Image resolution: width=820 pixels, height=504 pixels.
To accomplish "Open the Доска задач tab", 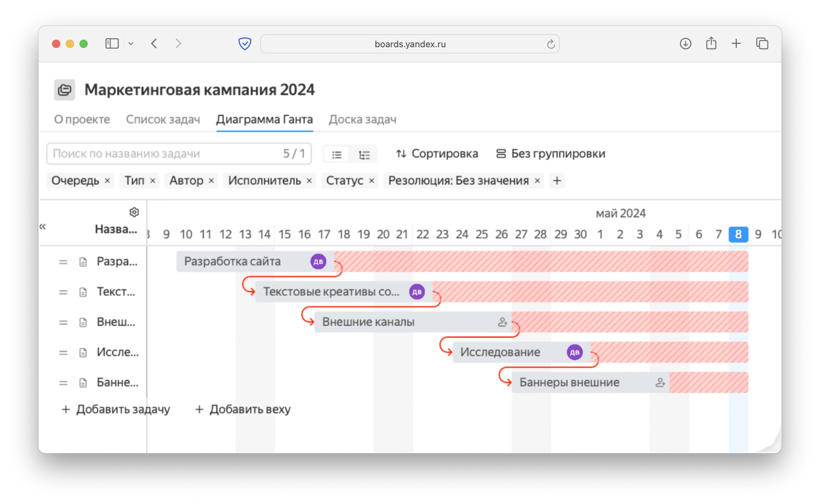I will (362, 119).
